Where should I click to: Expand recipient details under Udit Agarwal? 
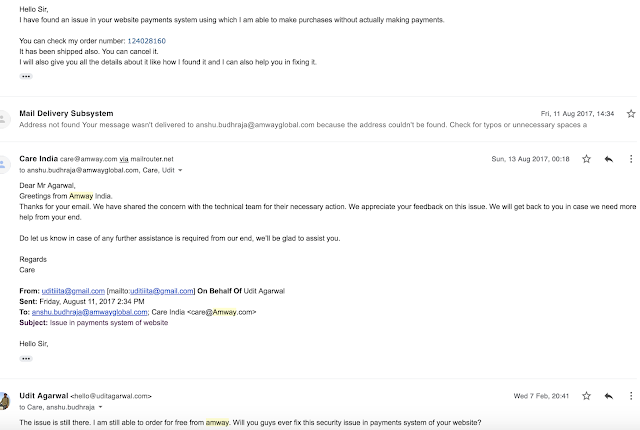pyautogui.click(x=100, y=407)
